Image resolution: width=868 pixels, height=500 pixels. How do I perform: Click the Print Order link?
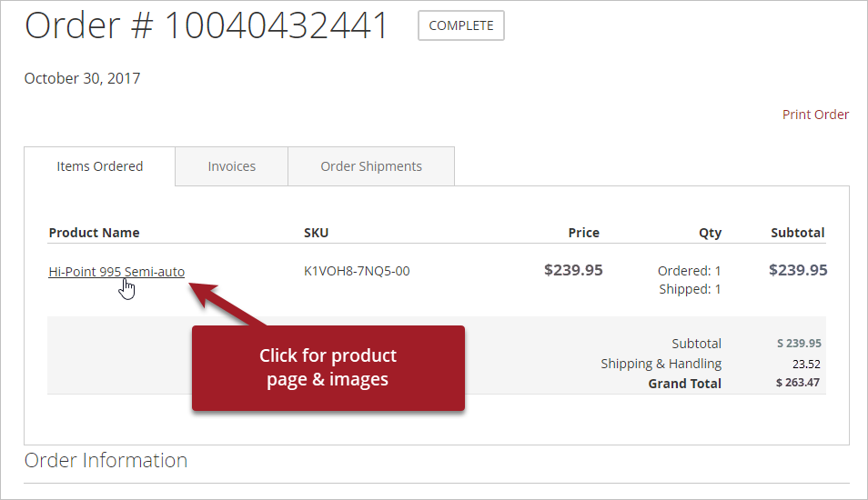(x=815, y=115)
